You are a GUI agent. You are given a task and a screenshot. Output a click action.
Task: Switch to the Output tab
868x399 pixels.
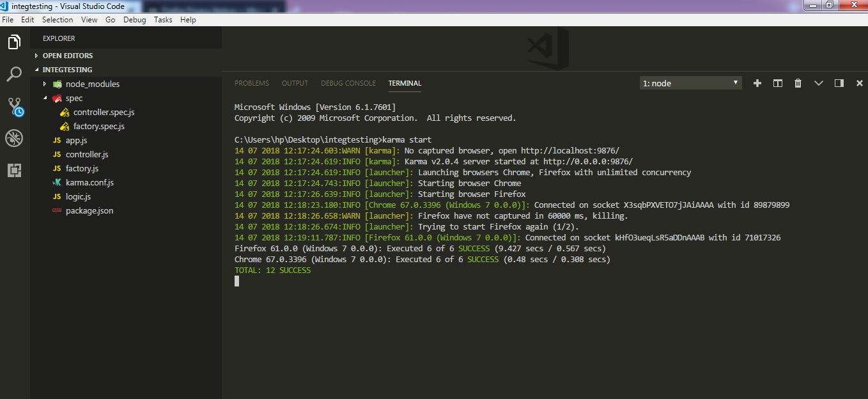[295, 83]
